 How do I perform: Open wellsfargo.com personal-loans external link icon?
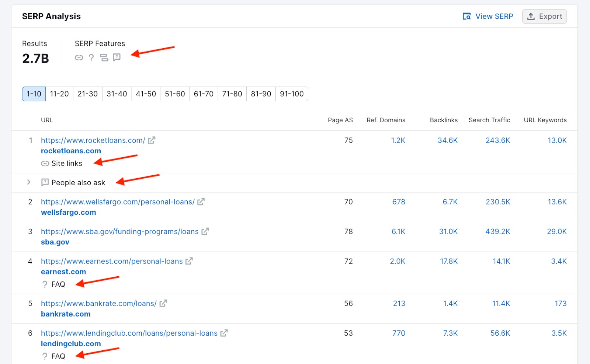pos(201,202)
